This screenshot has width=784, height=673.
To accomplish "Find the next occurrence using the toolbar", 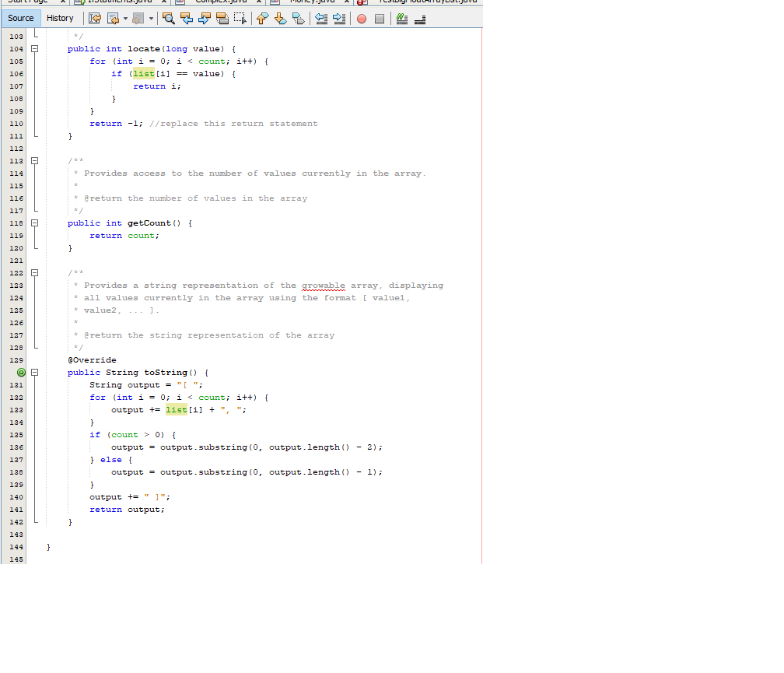I will pyautogui.click(x=203, y=19).
